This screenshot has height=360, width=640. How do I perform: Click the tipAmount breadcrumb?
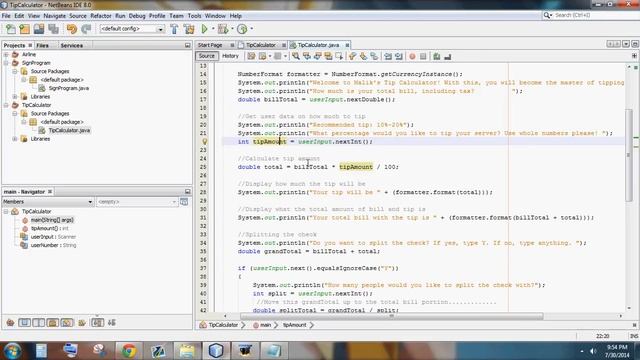point(294,325)
